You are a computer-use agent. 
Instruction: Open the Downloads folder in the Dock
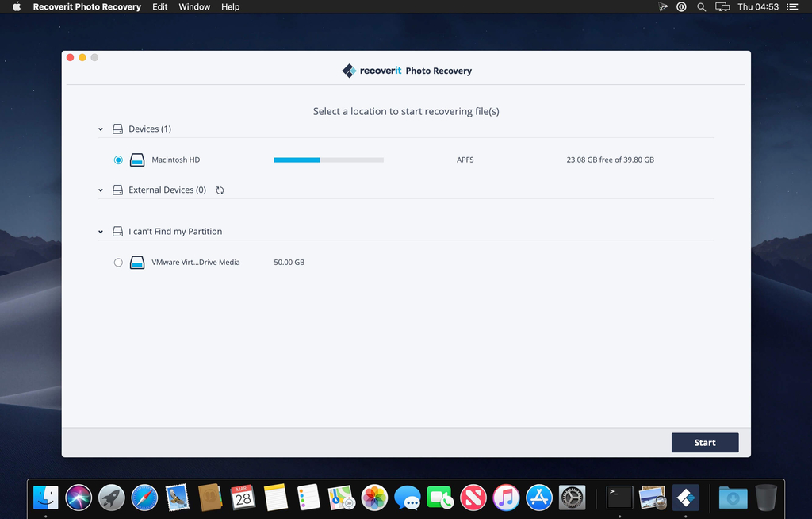pyautogui.click(x=733, y=498)
